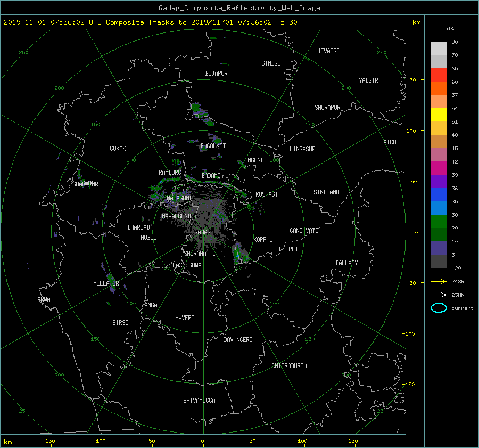
Task: Click the GANGAVATI city label
Action: click(x=304, y=230)
